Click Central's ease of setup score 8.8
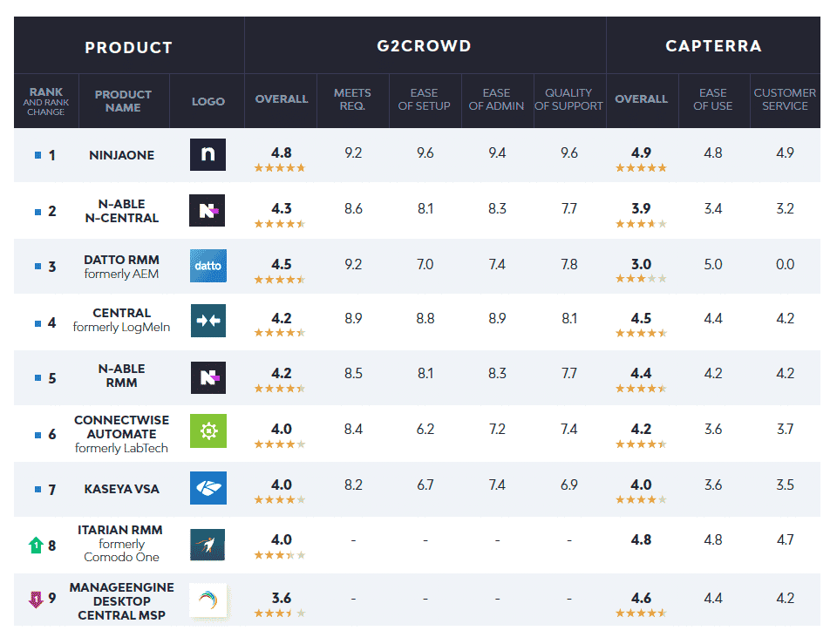 pos(425,319)
